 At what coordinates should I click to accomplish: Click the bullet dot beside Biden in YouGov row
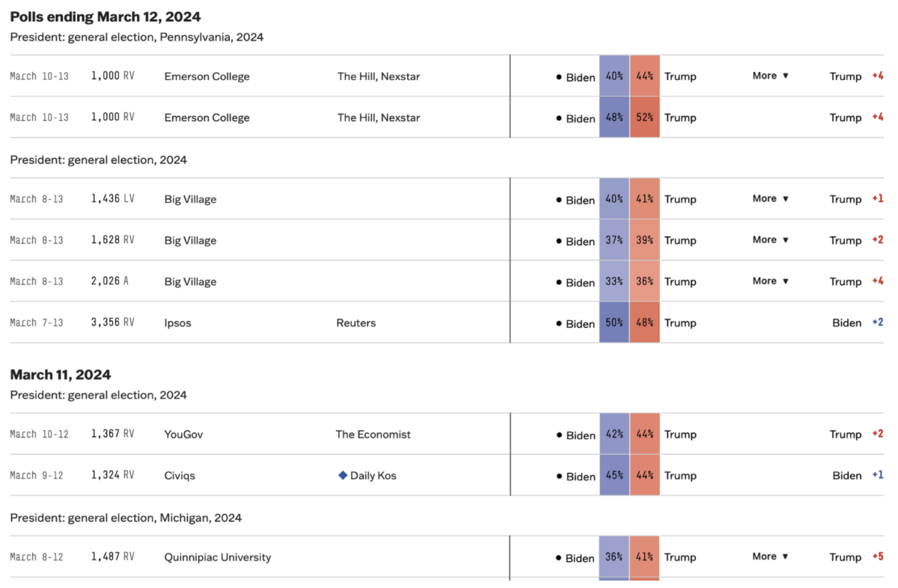point(559,435)
